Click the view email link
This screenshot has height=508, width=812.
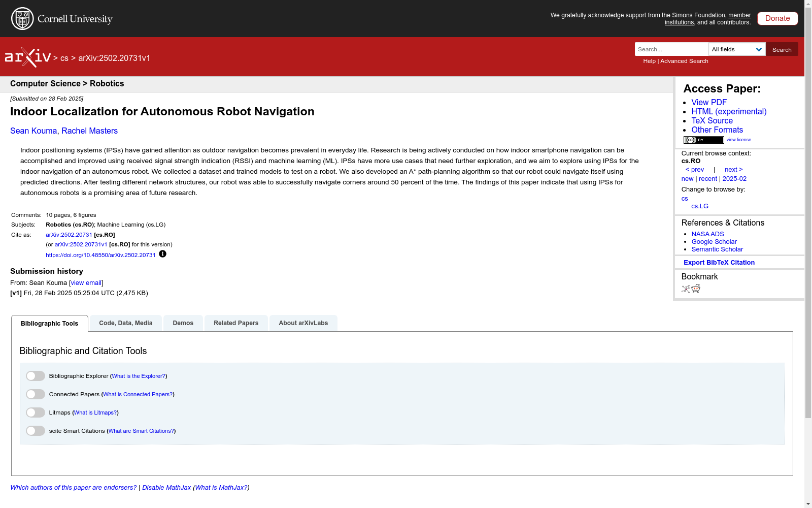coord(86,283)
